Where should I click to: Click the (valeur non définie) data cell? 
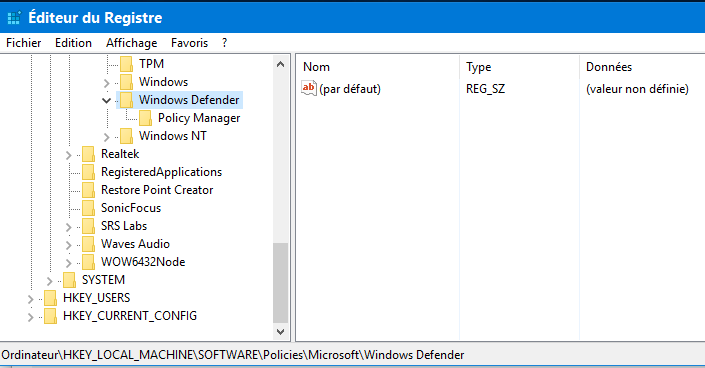click(637, 89)
